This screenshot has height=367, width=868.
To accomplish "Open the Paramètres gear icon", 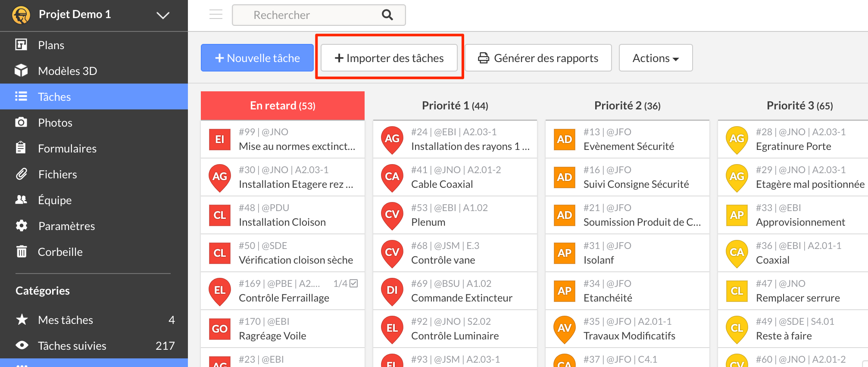I will [x=21, y=226].
